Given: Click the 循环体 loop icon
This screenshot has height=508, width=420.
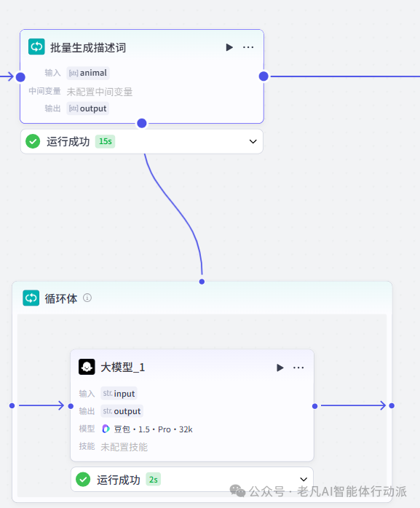Looking at the screenshot, I should pos(31,298).
